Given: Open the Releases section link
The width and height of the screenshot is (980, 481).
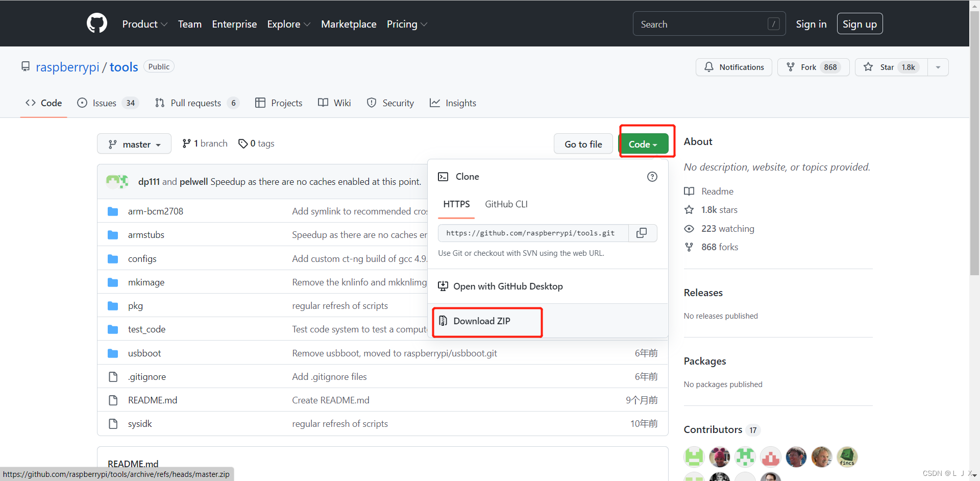Looking at the screenshot, I should coord(703,293).
